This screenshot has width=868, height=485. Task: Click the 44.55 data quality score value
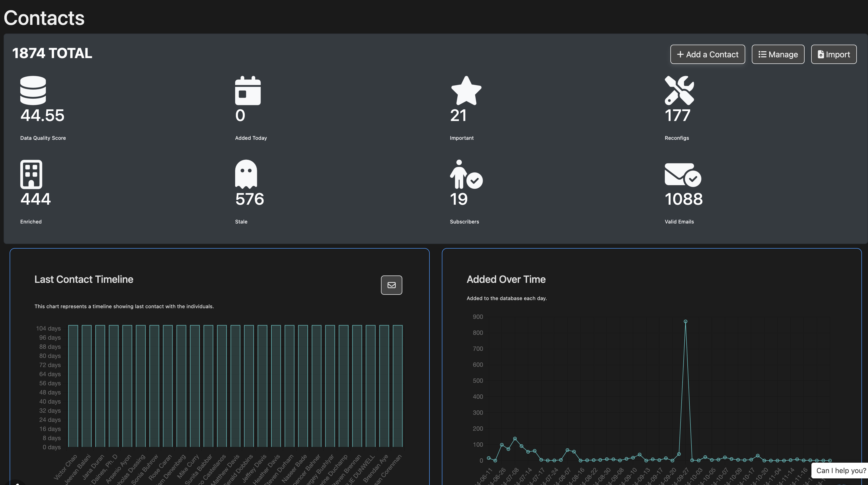pos(42,115)
